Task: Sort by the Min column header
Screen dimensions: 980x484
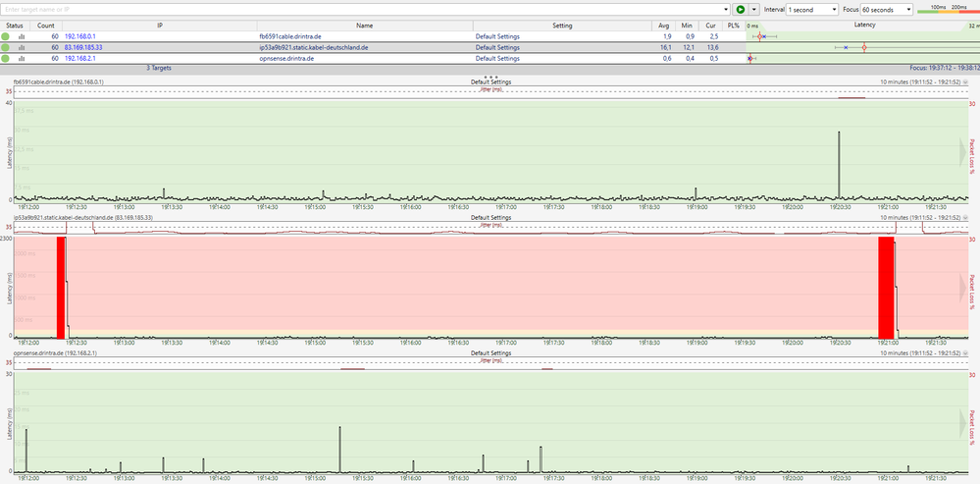Action: (x=687, y=26)
